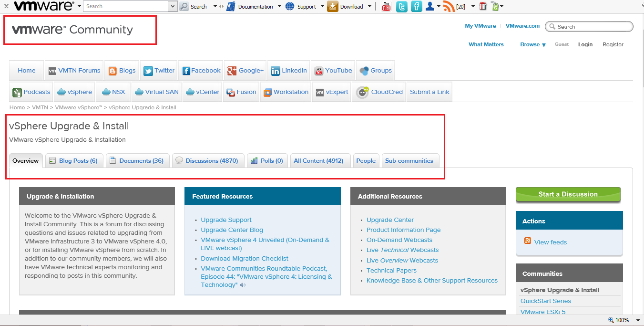
Task: Switch to the People tab
Action: click(366, 161)
